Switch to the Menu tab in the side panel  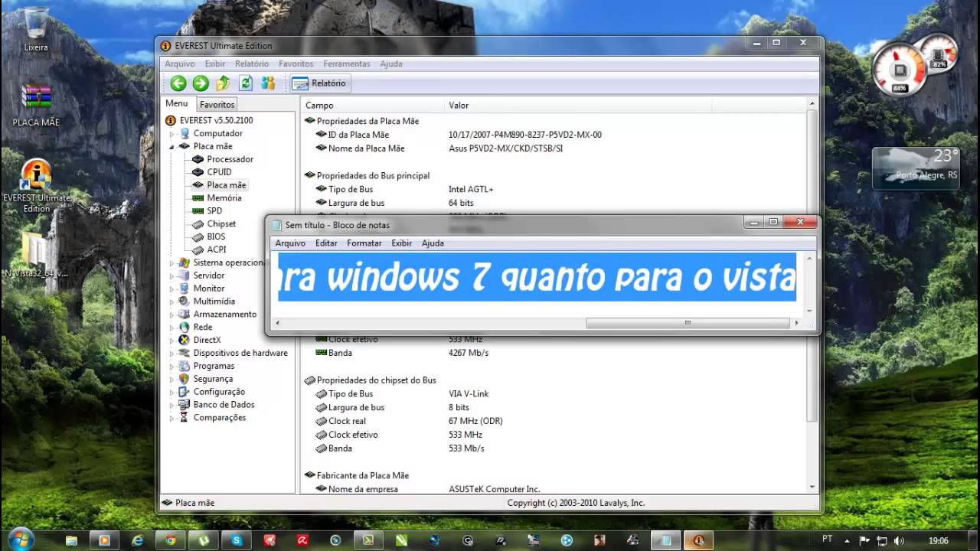coord(177,103)
